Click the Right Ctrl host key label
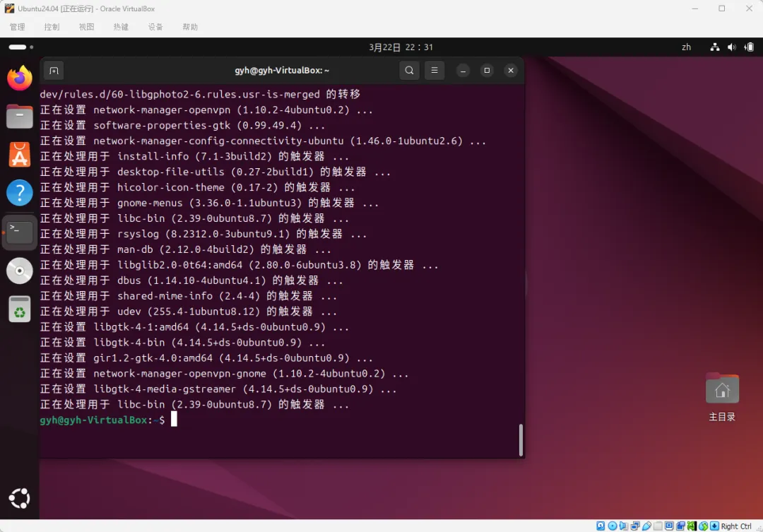Screen dimensions: 763x532 pos(736,526)
